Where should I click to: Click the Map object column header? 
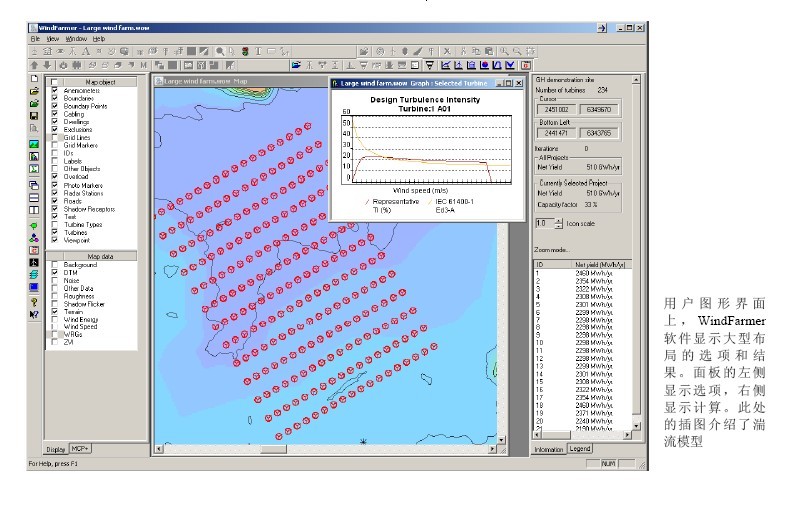tap(98, 82)
